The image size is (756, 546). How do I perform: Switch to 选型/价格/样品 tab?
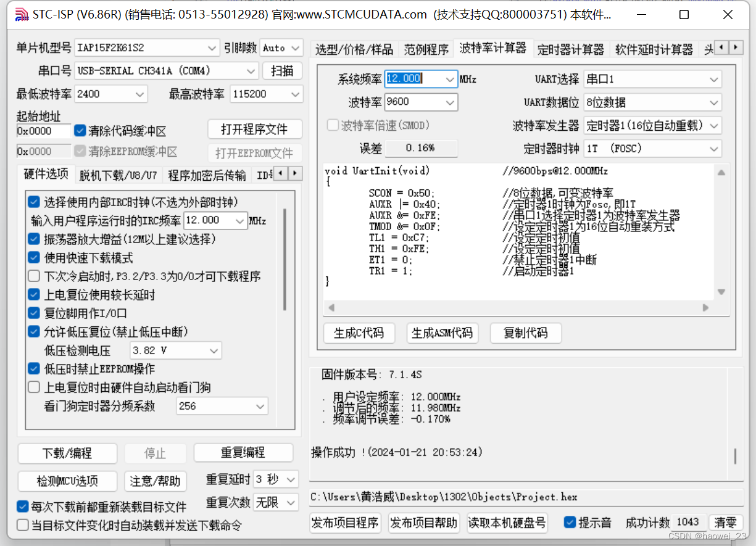pyautogui.click(x=354, y=49)
